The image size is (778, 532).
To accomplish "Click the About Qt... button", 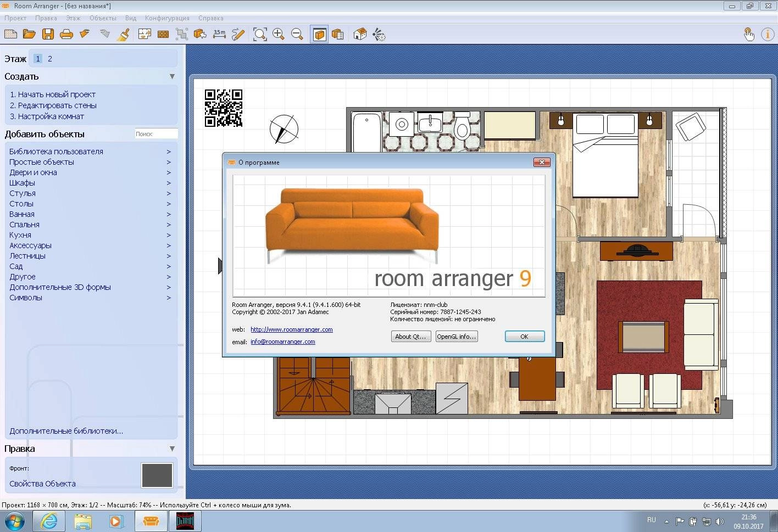I will point(410,337).
